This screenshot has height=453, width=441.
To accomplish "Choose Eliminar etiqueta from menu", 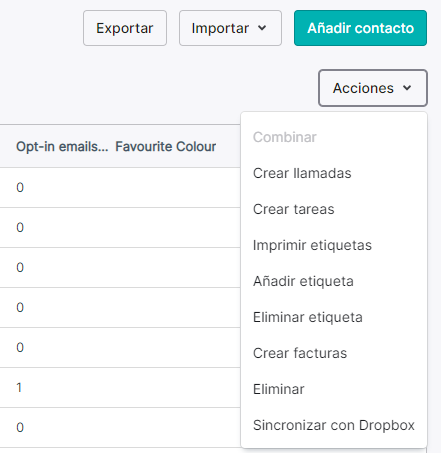I will tap(308, 317).
